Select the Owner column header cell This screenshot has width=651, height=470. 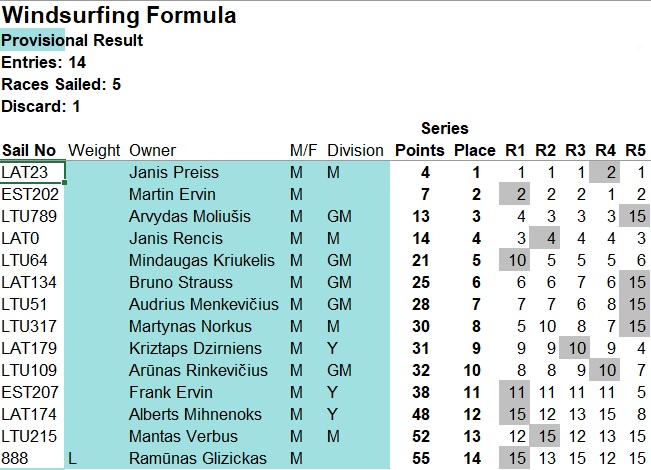[152, 150]
